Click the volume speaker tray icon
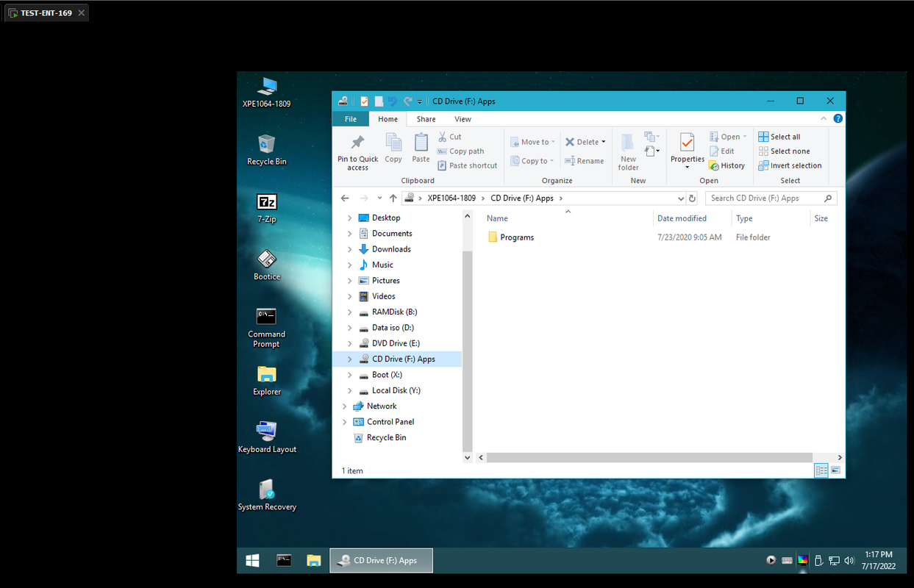The width and height of the screenshot is (914, 588). [x=849, y=561]
